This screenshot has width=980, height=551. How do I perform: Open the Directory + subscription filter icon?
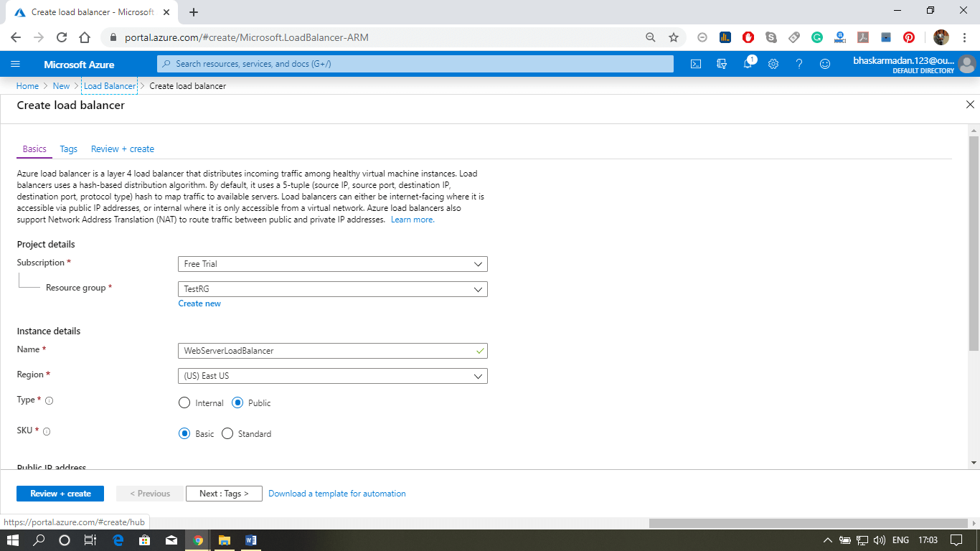(722, 64)
